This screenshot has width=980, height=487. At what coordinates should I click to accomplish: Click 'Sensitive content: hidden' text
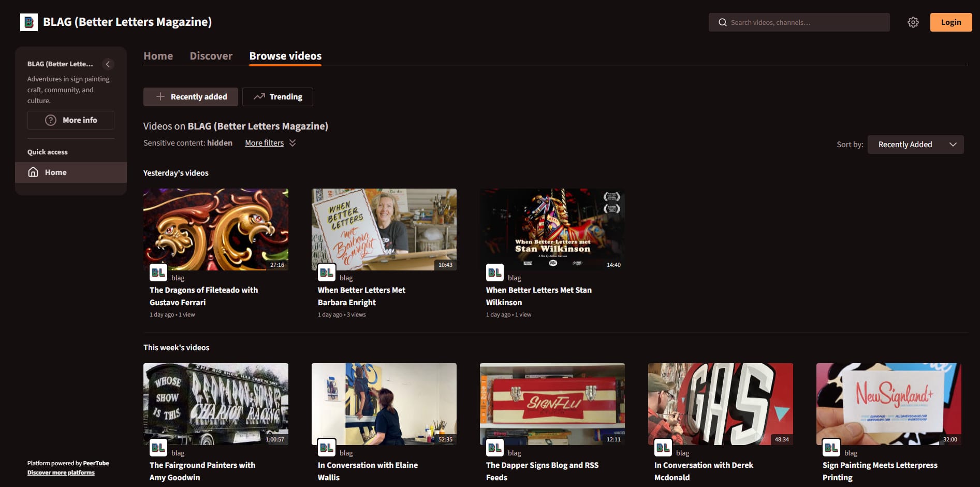click(188, 143)
